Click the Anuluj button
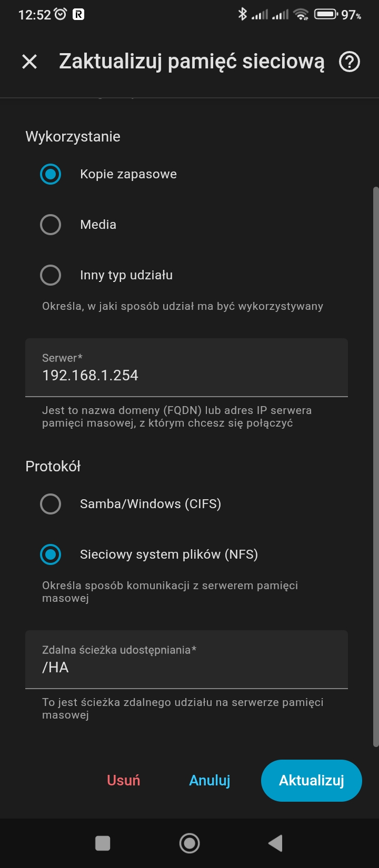This screenshot has height=868, width=379. pos(210,780)
